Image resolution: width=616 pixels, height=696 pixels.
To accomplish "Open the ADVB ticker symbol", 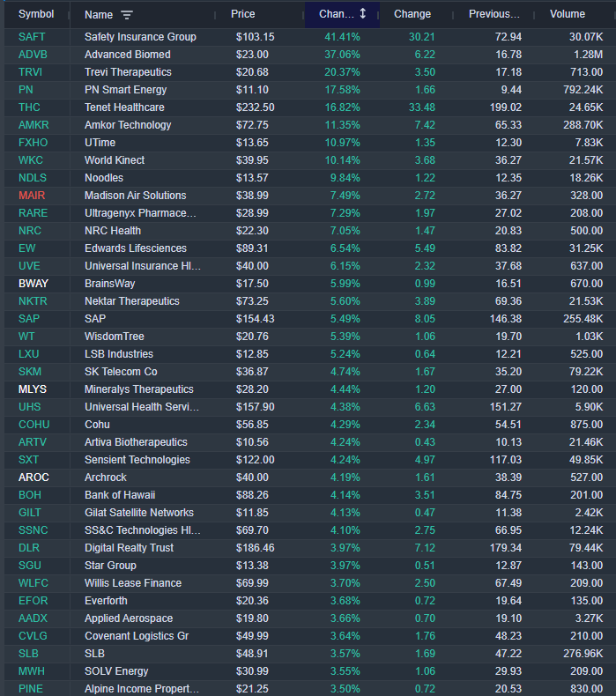I will coord(33,55).
